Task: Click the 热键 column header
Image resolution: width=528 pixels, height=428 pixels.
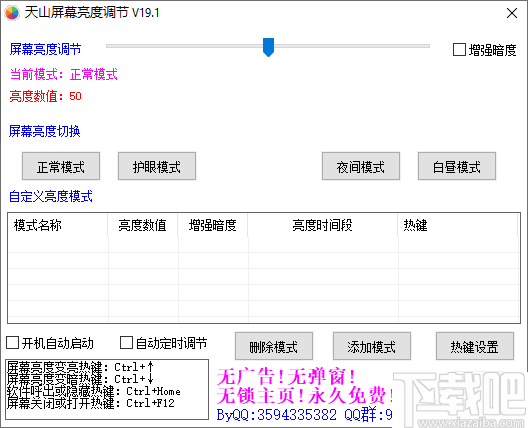Action: tap(458, 225)
